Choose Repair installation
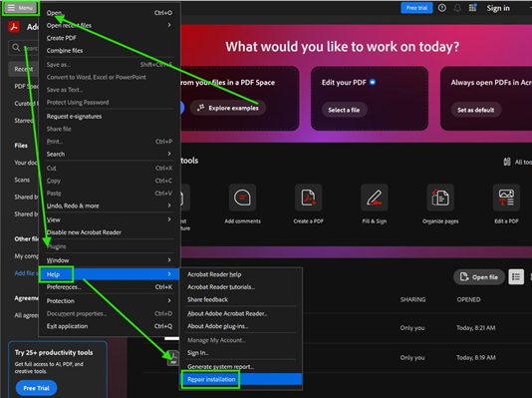The width and height of the screenshot is (532, 398). pyautogui.click(x=241, y=379)
